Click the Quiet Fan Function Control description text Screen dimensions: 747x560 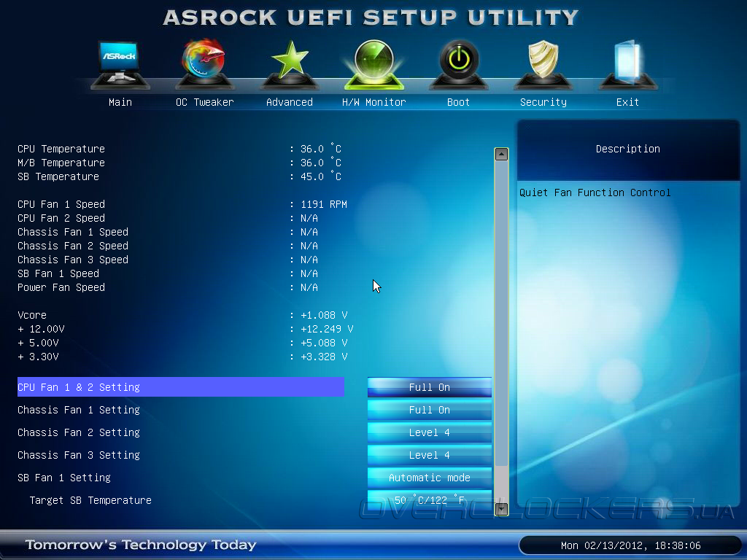tap(595, 192)
